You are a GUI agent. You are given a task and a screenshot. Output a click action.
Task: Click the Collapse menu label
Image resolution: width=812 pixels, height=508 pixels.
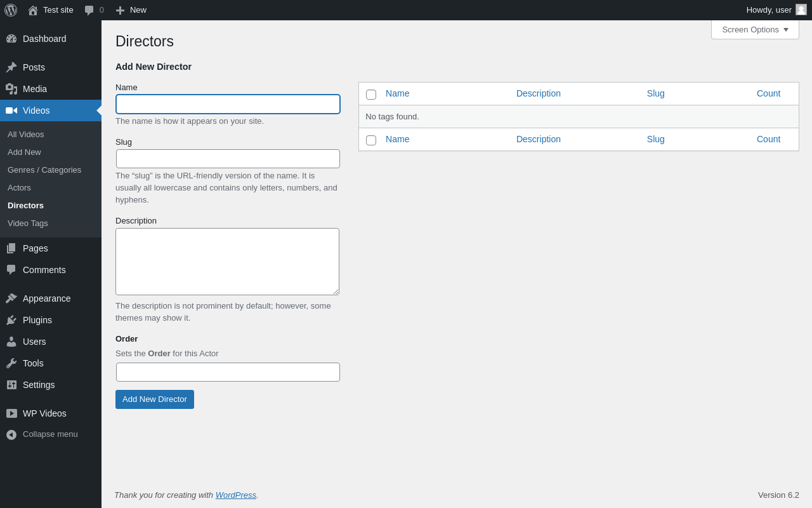tap(50, 434)
